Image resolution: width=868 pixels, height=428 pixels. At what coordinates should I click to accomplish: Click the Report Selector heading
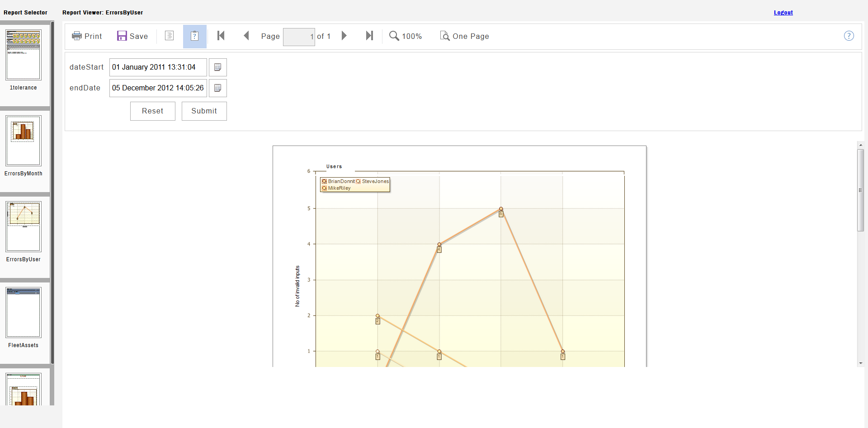click(25, 13)
